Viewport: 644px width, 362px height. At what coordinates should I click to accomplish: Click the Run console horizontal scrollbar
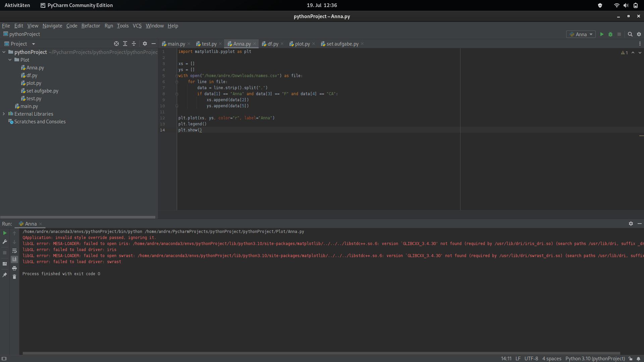321,353
